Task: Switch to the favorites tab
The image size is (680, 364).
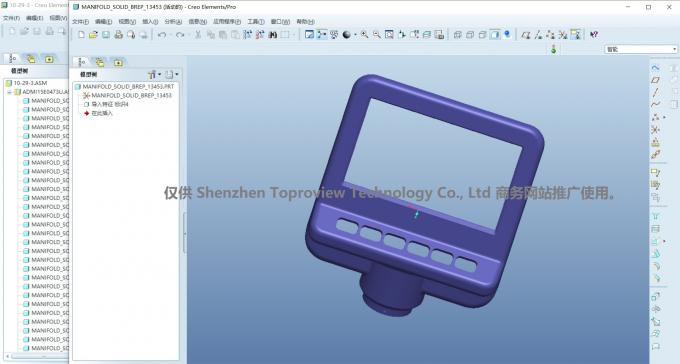Action: point(118,62)
